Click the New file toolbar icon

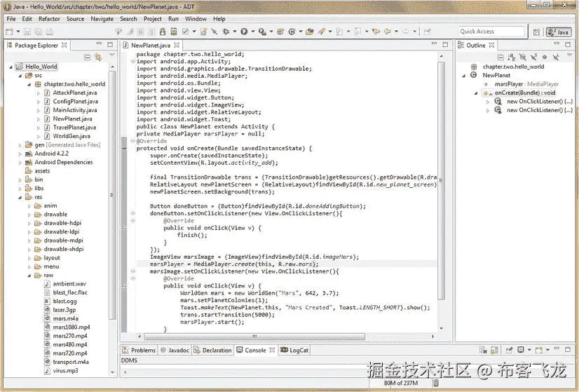pos(9,32)
